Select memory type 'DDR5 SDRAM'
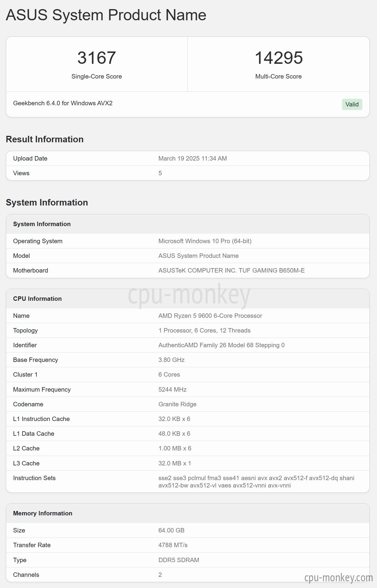The width and height of the screenshot is (377, 588). [x=179, y=560]
